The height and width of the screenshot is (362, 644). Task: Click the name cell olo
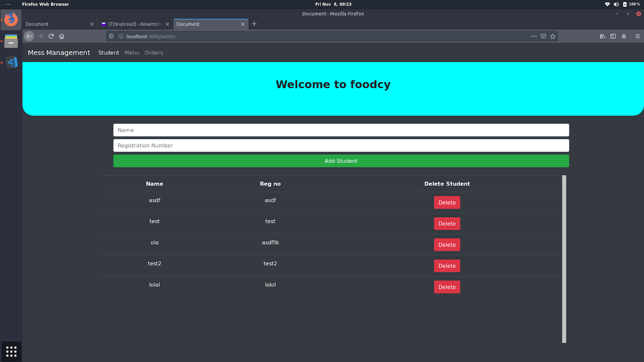pos(155,243)
